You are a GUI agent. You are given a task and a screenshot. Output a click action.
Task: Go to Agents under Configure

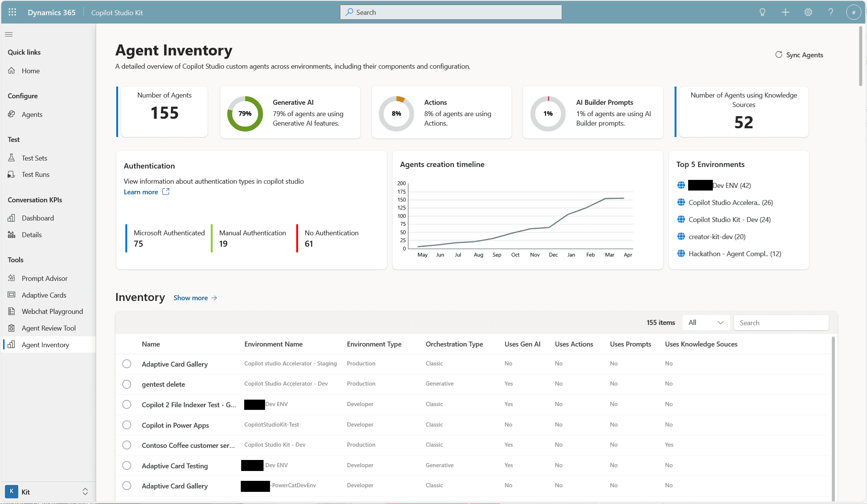click(32, 114)
